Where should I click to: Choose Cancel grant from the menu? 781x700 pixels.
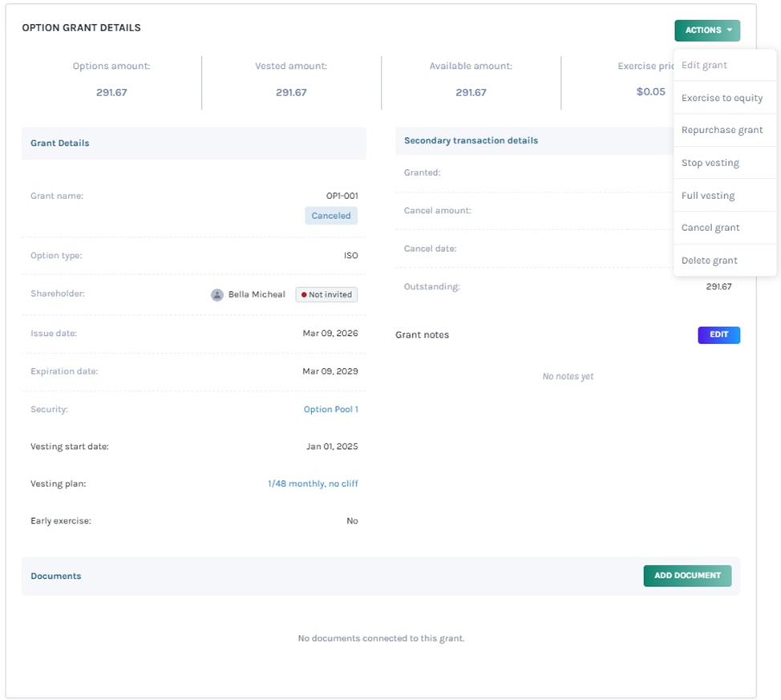pyautogui.click(x=710, y=228)
